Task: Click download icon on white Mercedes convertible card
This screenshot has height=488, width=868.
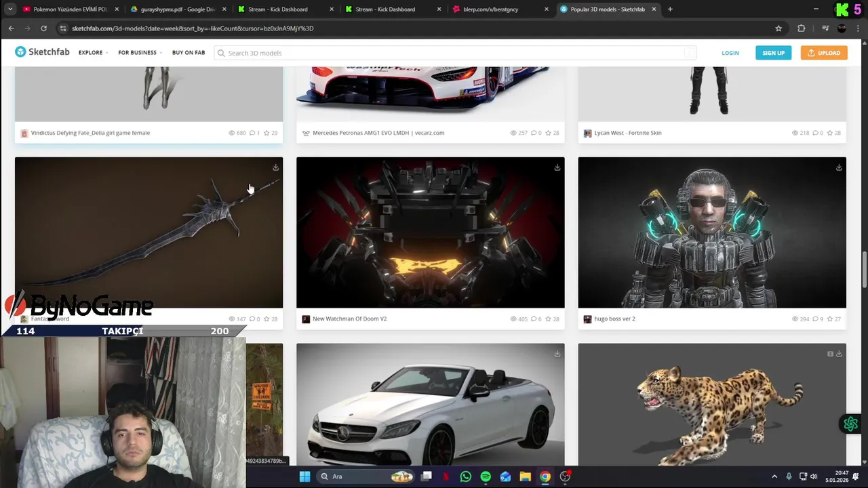Action: tap(557, 354)
